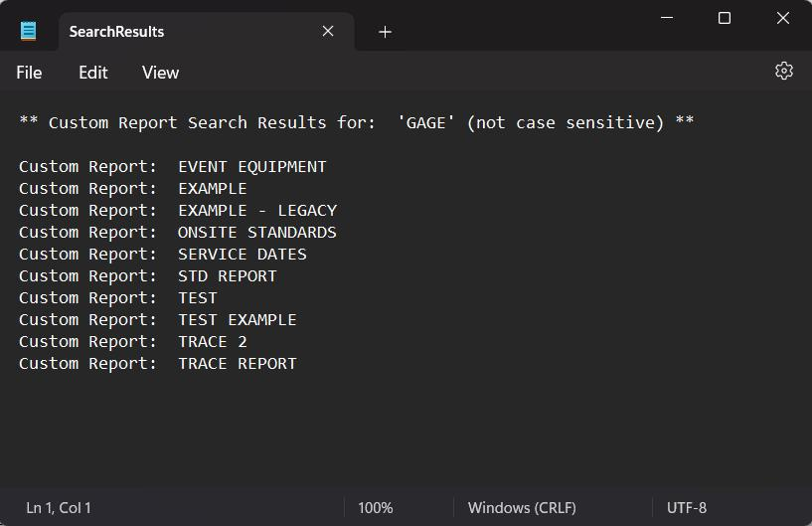Click Windows (CRLF) line ending indicator
The height and width of the screenshot is (526, 812).
point(522,507)
